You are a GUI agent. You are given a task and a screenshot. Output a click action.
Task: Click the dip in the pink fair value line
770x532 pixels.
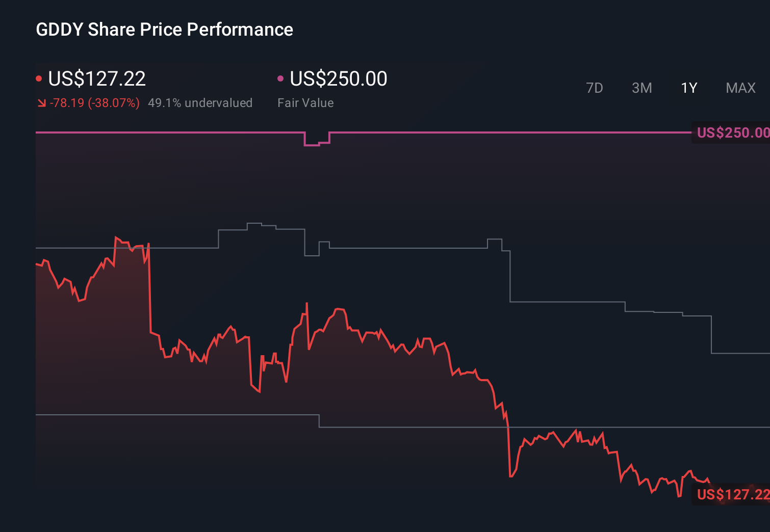(x=312, y=145)
